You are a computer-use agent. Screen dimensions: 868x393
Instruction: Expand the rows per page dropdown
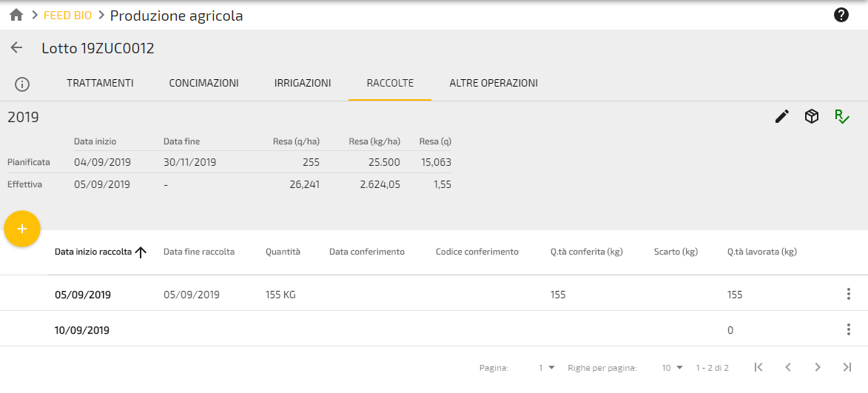(672, 368)
